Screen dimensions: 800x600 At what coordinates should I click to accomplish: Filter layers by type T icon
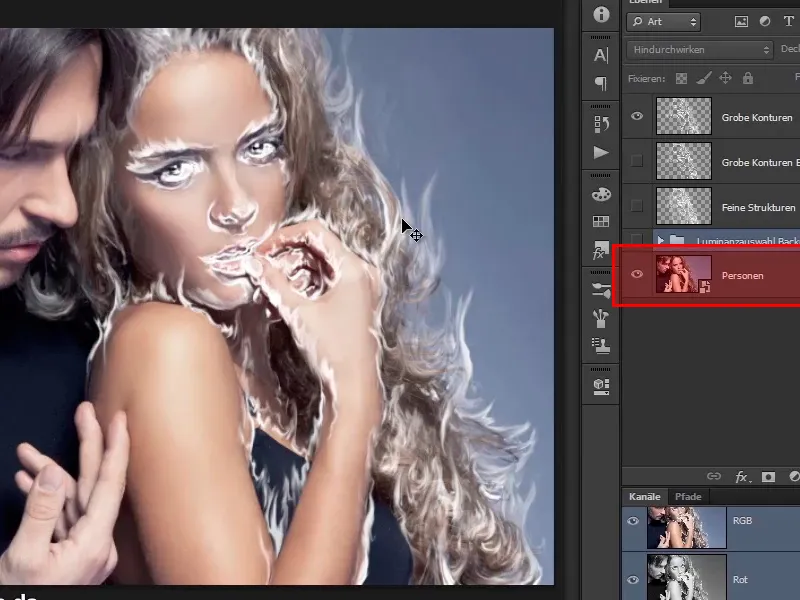[788, 21]
